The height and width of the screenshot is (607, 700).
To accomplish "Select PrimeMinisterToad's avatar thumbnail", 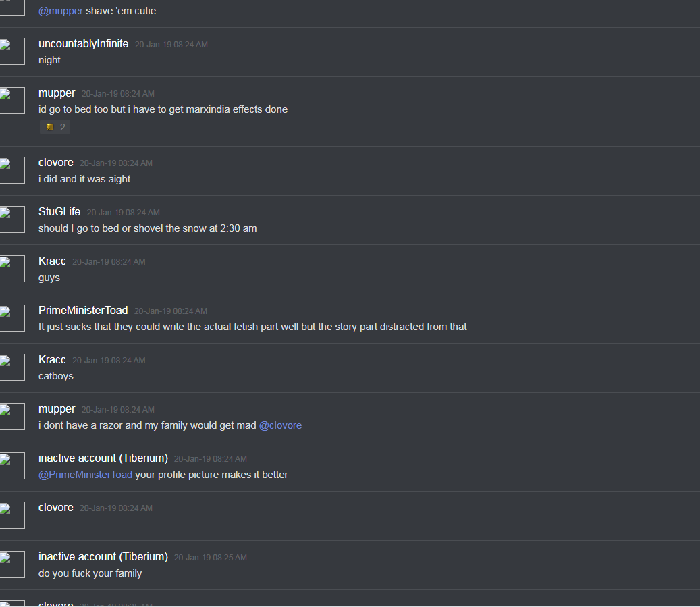I will pos(12,318).
